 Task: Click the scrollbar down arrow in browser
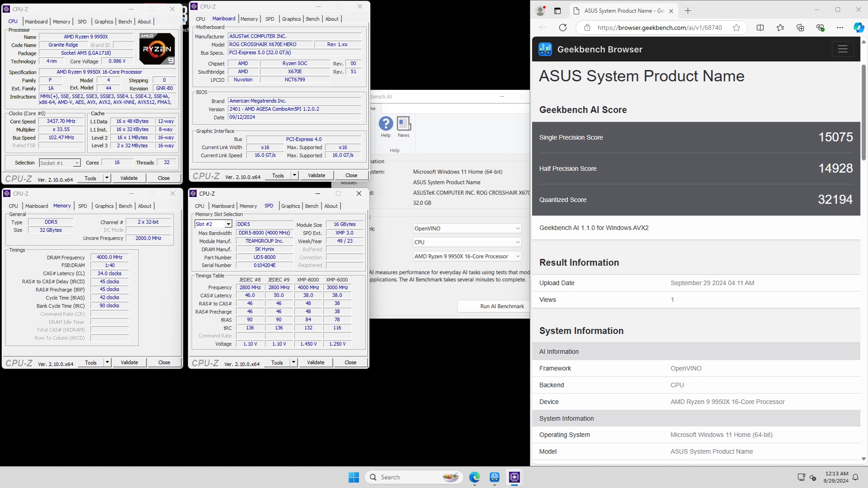click(863, 459)
